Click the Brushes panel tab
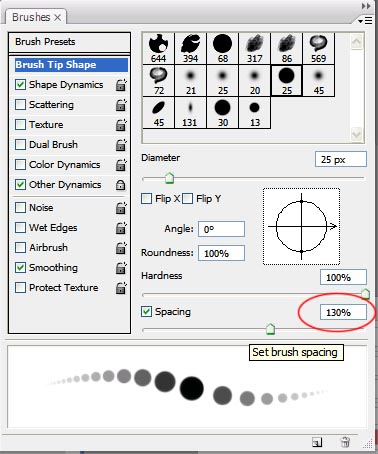378x454 pixels. pos(36,17)
